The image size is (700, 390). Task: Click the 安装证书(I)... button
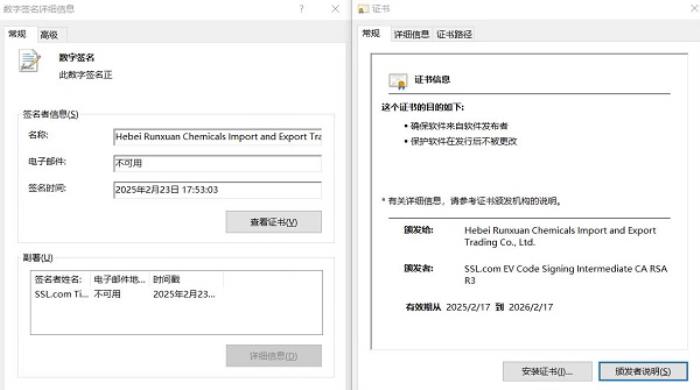(547, 371)
